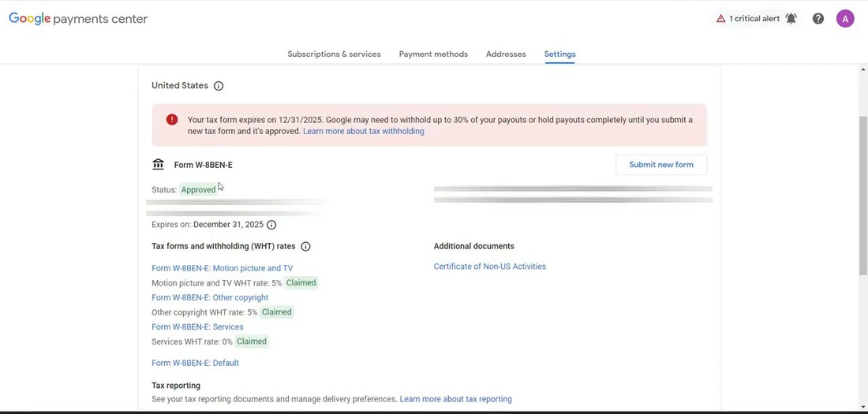
Task: Click the Tax reporting heading
Action: [x=176, y=386]
